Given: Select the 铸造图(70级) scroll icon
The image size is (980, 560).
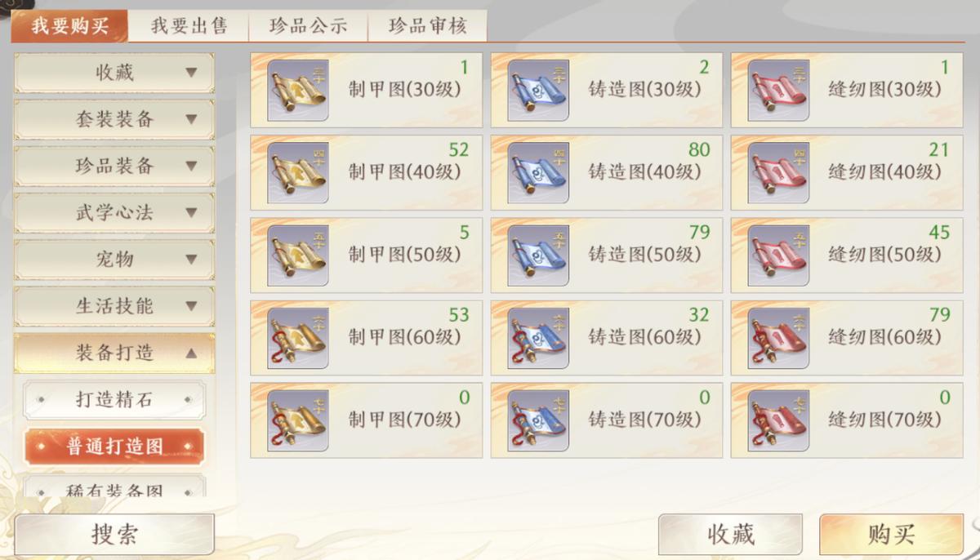Looking at the screenshot, I should (x=538, y=420).
